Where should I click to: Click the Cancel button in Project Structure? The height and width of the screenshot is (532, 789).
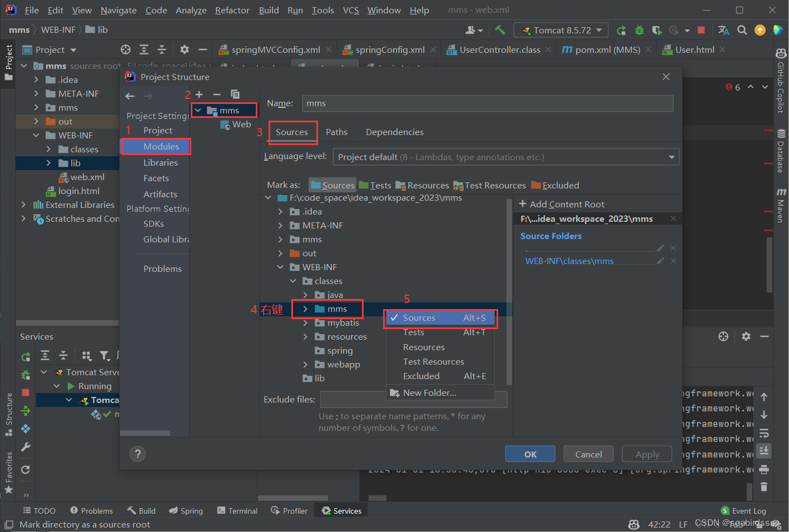click(588, 454)
